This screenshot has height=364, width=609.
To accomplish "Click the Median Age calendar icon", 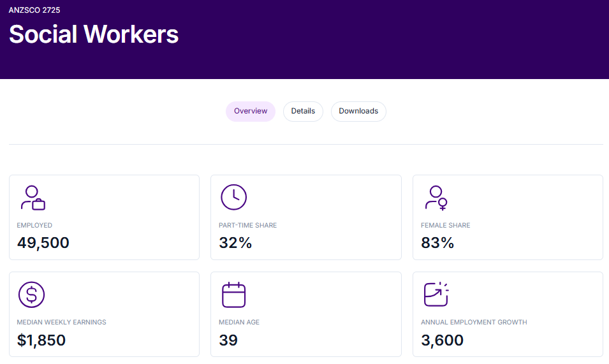I will (x=233, y=295).
